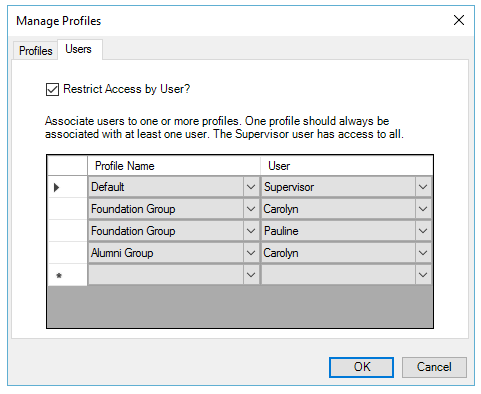This screenshot has width=481, height=394.
Task: Switch to the Profiles tab
Action: coord(36,51)
